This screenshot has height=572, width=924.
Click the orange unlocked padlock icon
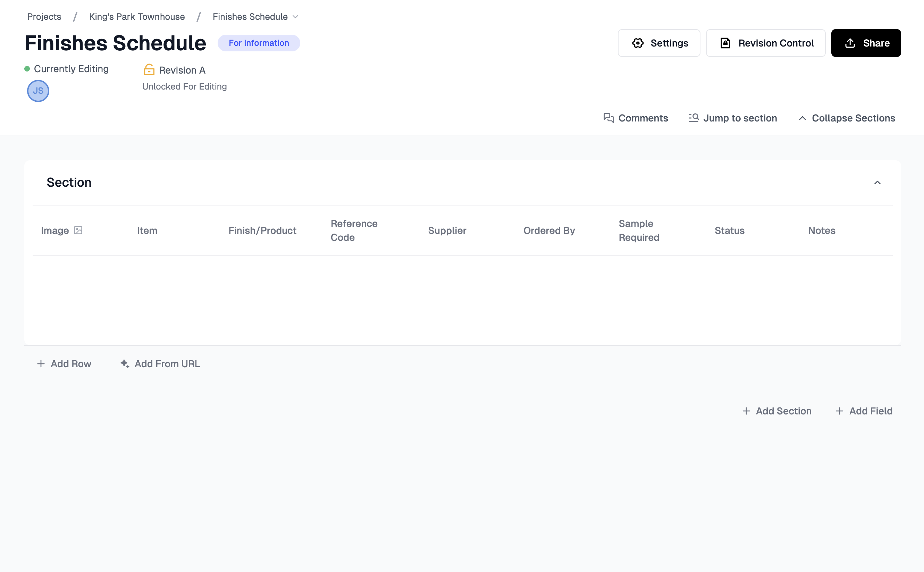[149, 70]
